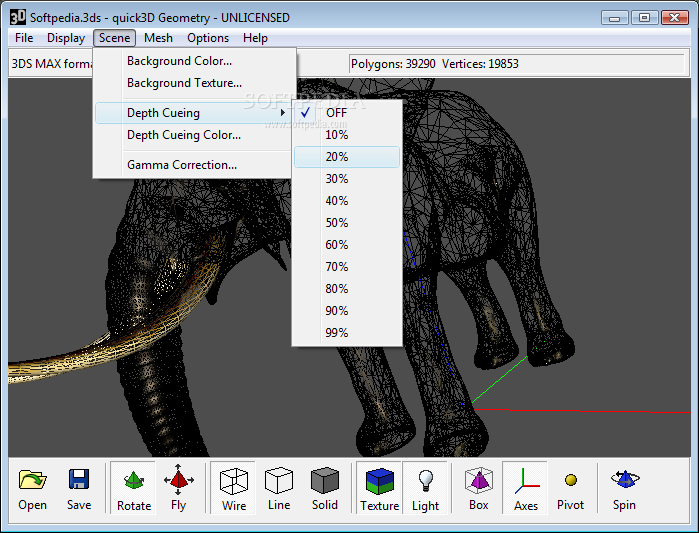Viewport: 699px width, 533px height.
Task: Switch to Wire rendering mode
Action: point(234,488)
